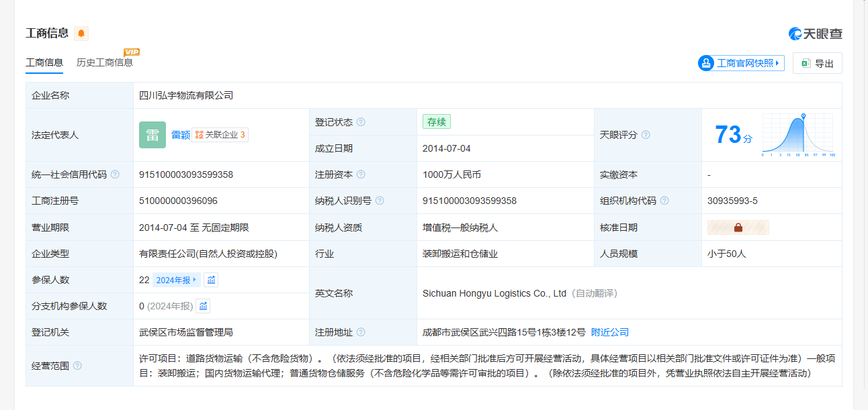Export data with the 导出 button
The width and height of the screenshot is (868, 410).
[817, 63]
